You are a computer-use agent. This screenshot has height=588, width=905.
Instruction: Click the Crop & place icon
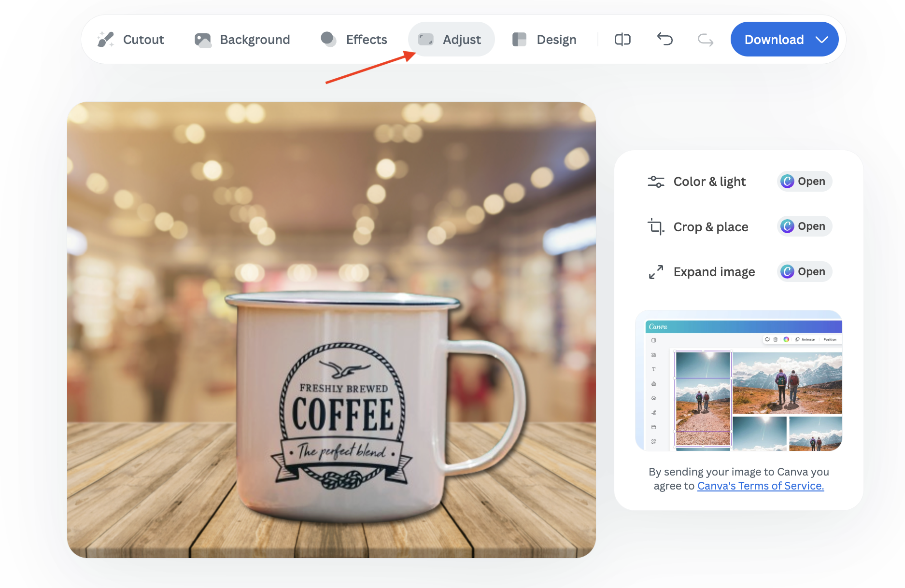tap(656, 226)
